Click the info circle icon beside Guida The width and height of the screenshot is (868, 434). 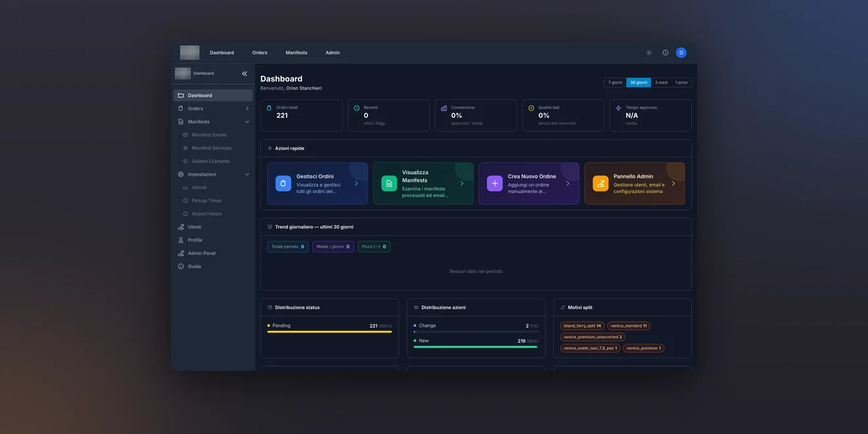pos(181,266)
